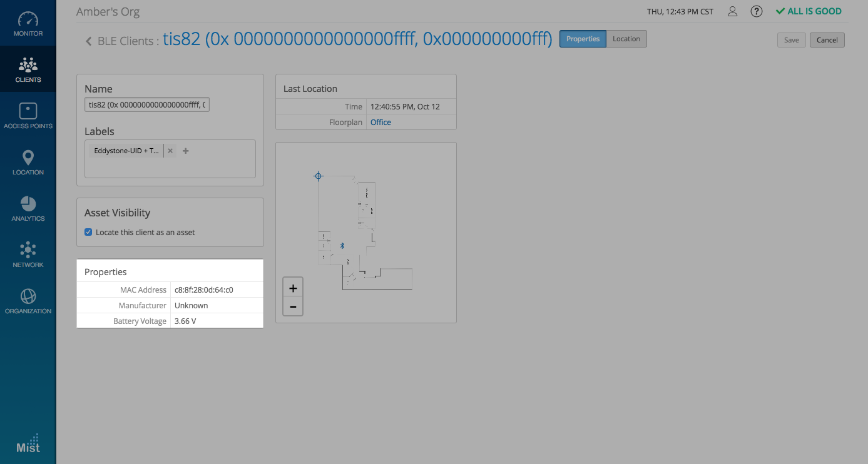This screenshot has width=868, height=464.
Task: Click the Cancel button
Action: pos(827,40)
